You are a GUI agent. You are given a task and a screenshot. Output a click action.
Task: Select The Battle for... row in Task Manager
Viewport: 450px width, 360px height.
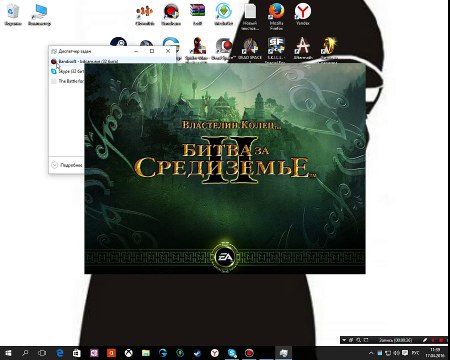[x=67, y=81]
